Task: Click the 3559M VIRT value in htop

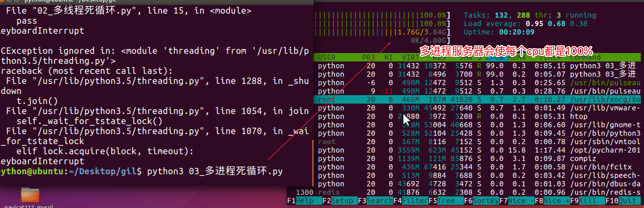Action: (408, 150)
